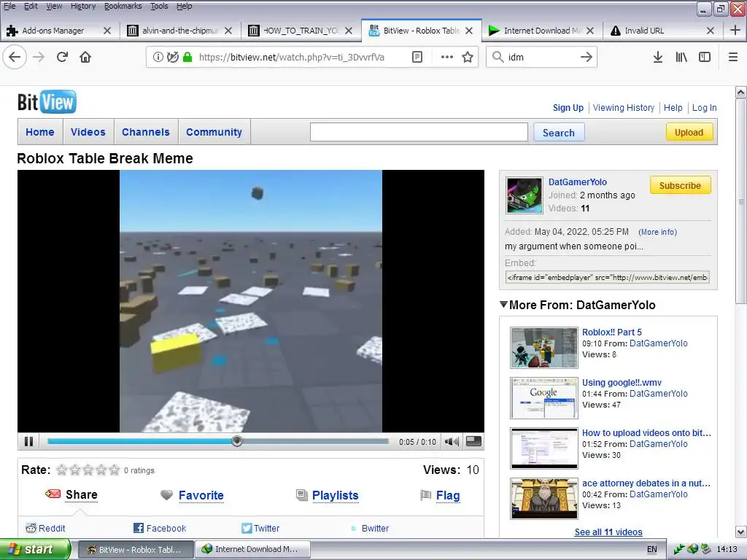
Task: Reload the page with the refresh icon
Action: pos(62,57)
